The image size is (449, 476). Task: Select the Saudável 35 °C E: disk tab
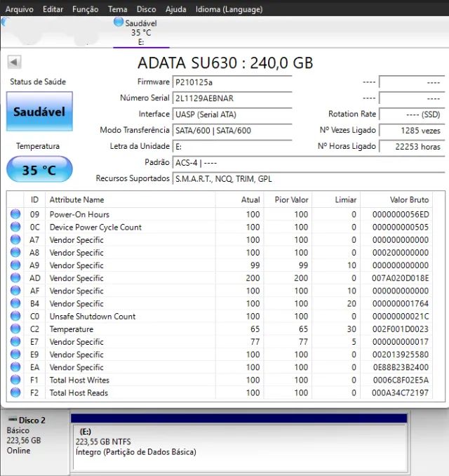pyautogui.click(x=141, y=32)
